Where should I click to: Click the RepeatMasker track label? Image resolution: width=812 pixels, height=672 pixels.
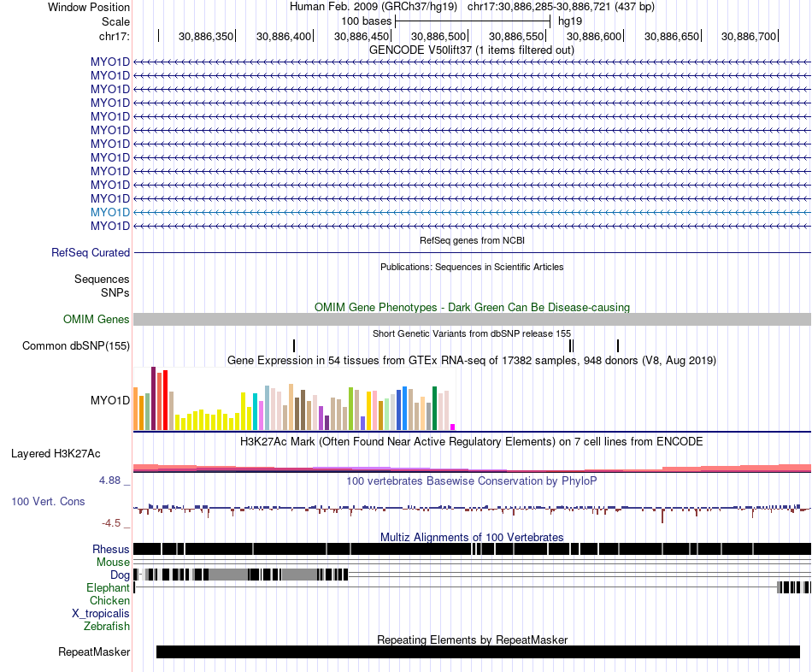click(94, 651)
